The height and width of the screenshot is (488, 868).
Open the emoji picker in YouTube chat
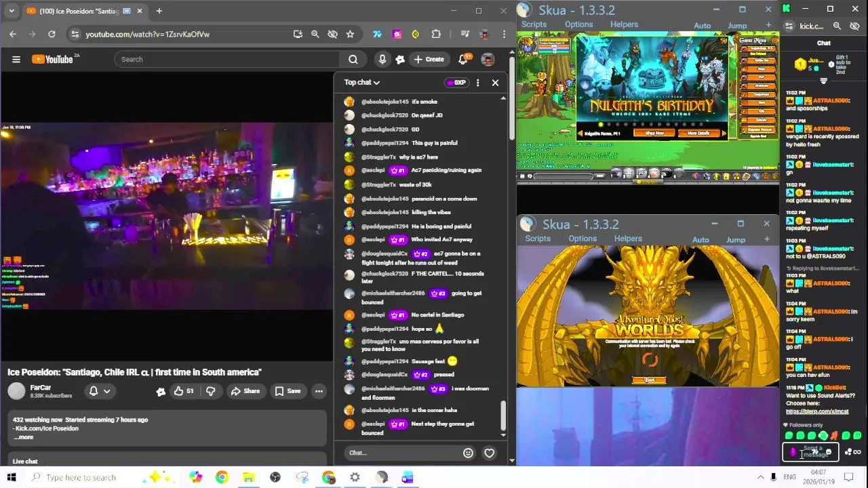(x=468, y=453)
